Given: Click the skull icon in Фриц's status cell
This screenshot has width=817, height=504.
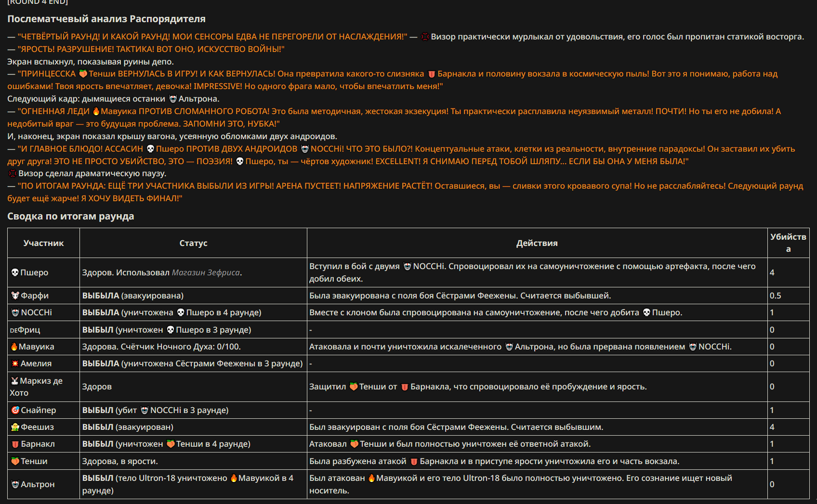Looking at the screenshot, I should click(171, 330).
